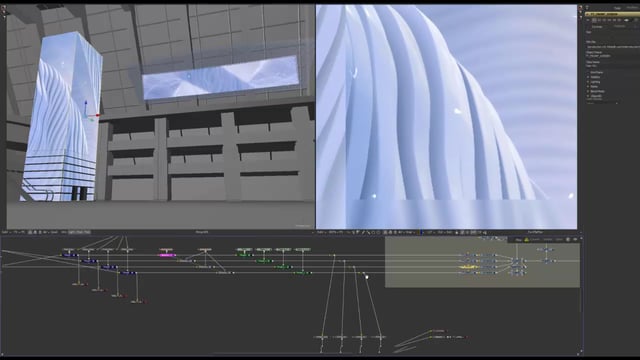Viewport: 640px width, 360px height.
Task: Click the warning triangle icon beside Flow tab
Action: 527,240
